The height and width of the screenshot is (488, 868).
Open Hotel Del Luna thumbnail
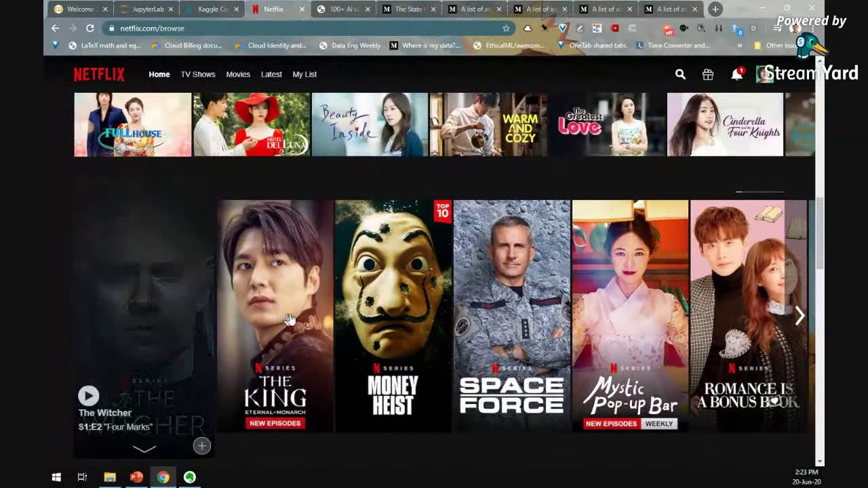coord(252,125)
